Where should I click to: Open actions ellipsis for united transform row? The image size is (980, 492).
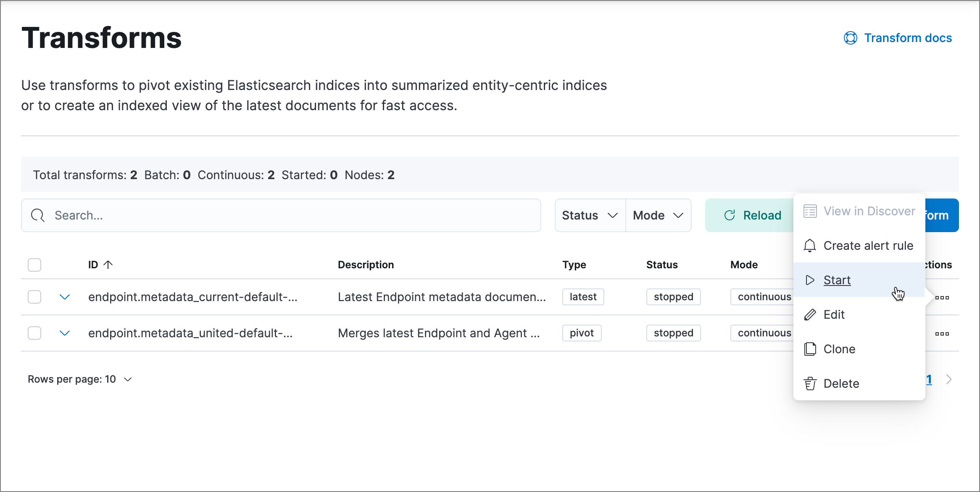(x=943, y=333)
